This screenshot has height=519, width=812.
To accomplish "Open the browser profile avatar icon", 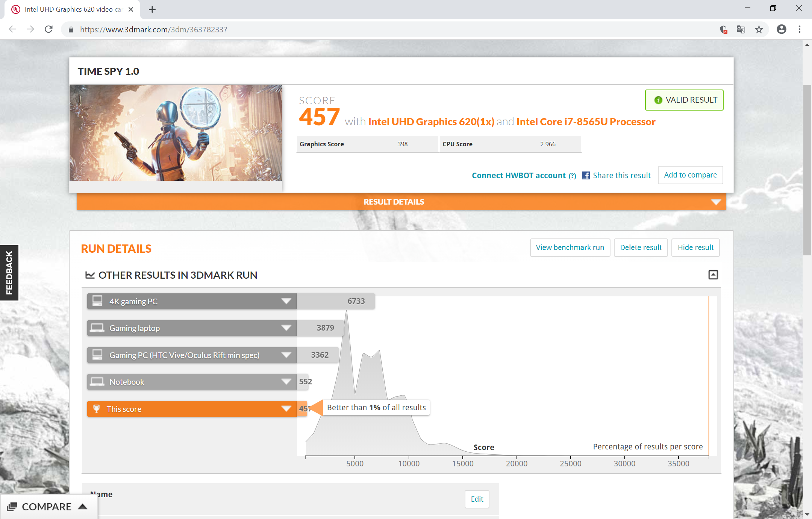I will 781,29.
